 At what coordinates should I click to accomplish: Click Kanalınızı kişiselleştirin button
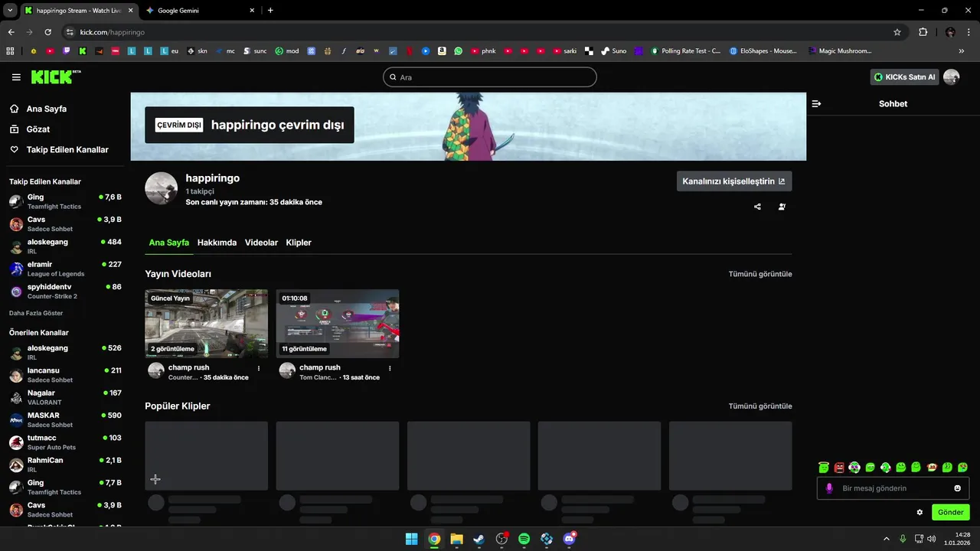(734, 181)
